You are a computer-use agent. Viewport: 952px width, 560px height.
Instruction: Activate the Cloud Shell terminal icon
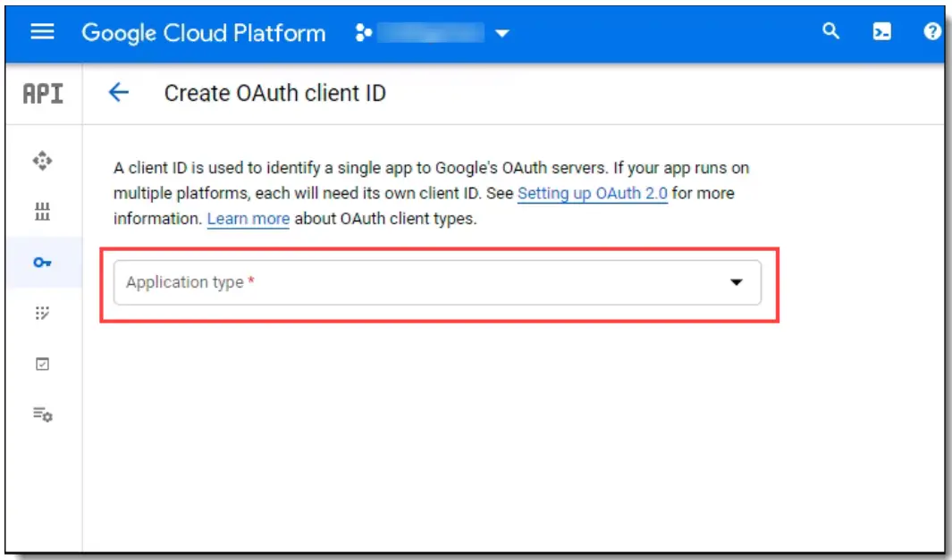(x=881, y=32)
